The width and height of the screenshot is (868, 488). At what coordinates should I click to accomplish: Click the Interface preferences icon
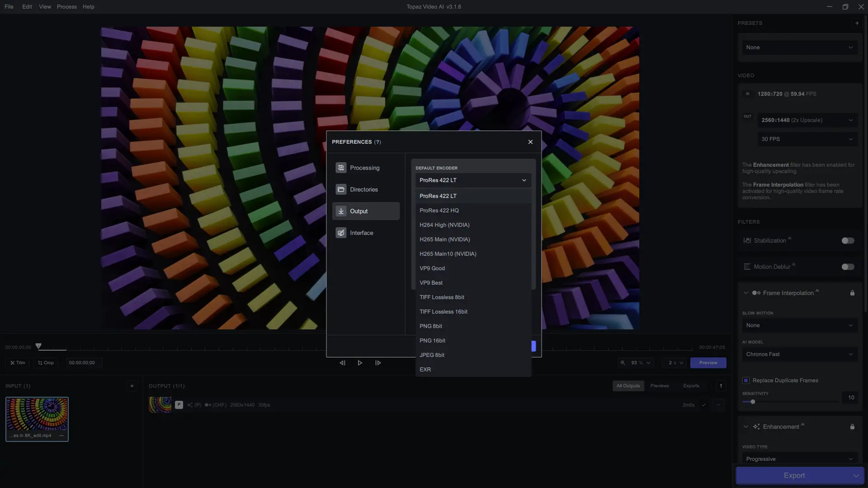tap(341, 233)
